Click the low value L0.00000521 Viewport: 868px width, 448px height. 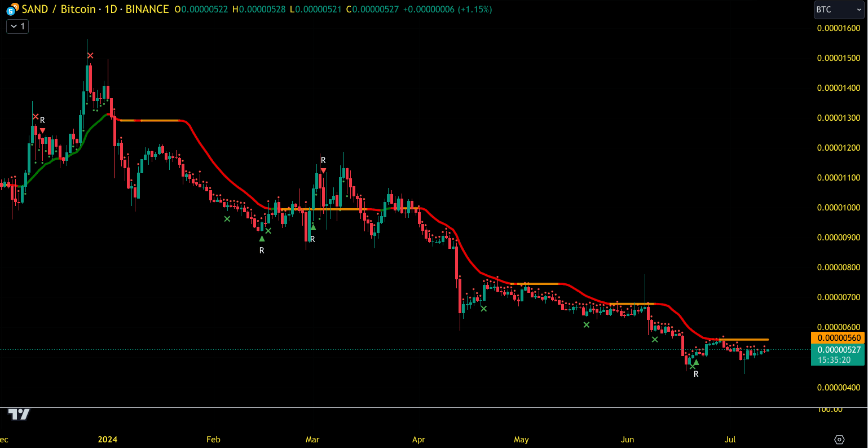[315, 10]
